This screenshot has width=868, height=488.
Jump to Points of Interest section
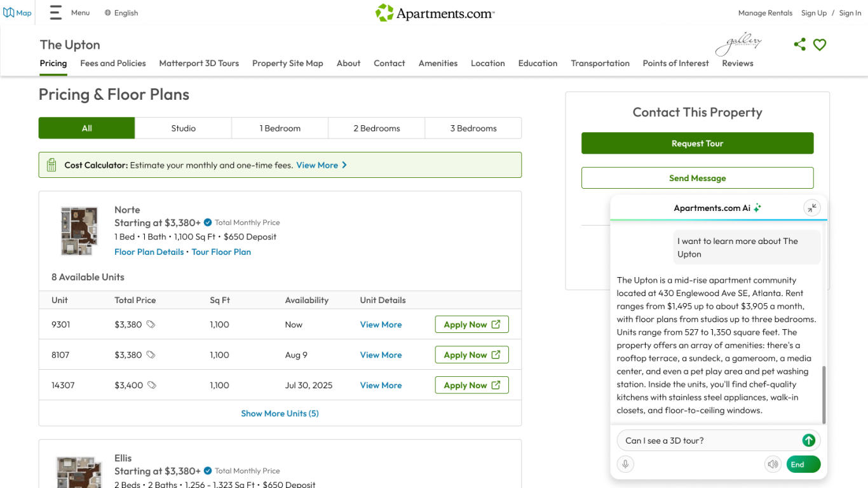pyautogui.click(x=675, y=64)
